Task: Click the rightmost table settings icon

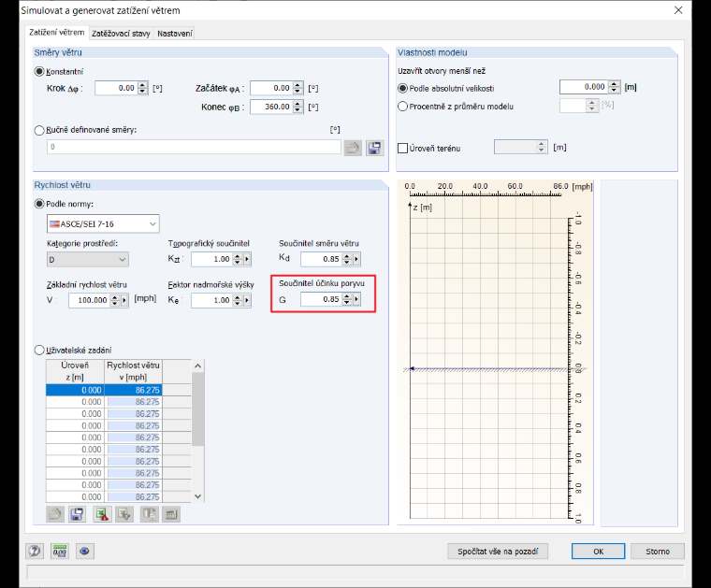Action: [171, 514]
